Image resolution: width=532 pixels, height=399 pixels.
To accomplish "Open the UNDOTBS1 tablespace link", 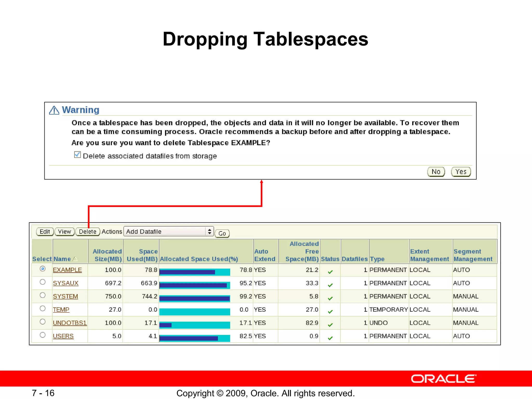I will point(70,323).
